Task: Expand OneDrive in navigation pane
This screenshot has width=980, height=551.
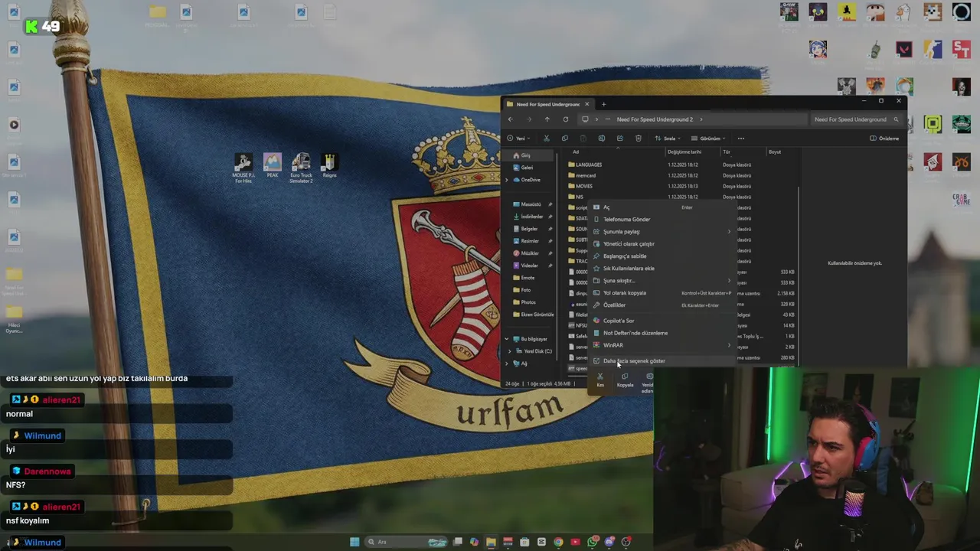Action: point(506,180)
